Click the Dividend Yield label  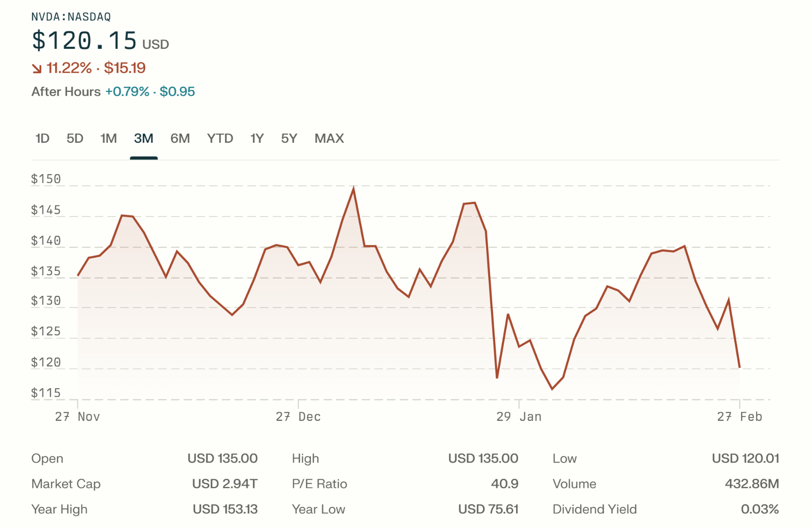click(x=595, y=509)
